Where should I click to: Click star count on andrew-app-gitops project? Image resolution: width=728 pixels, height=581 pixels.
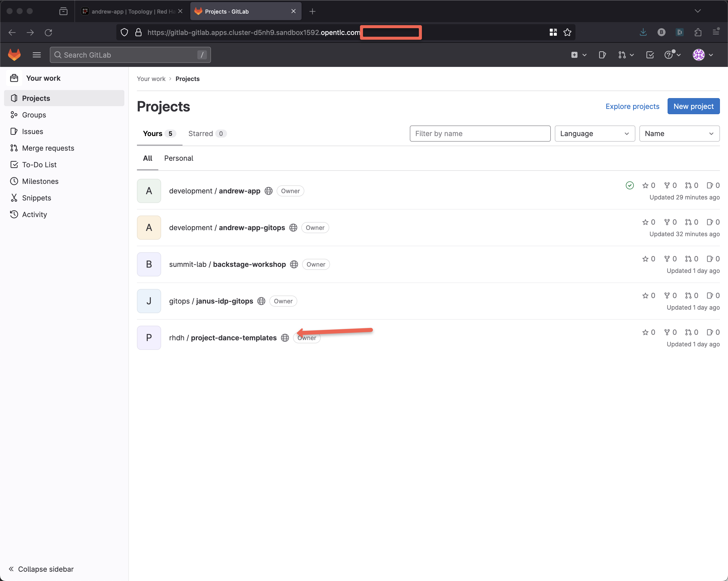648,222
